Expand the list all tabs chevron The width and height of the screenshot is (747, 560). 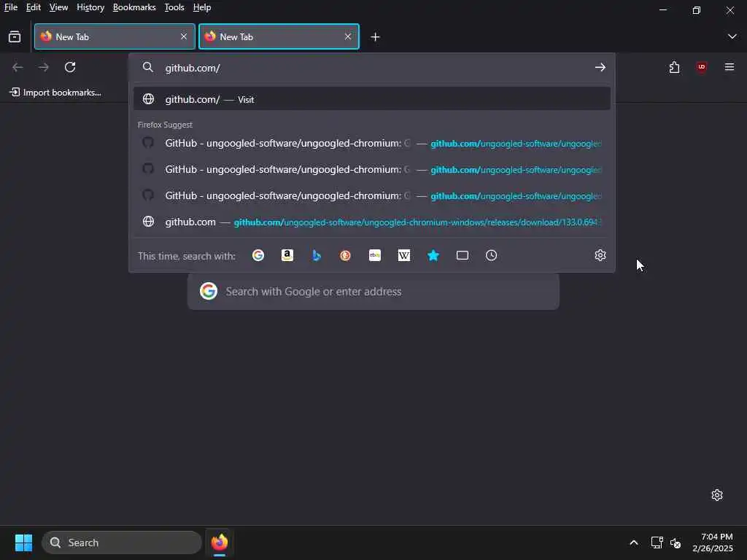[x=732, y=36]
